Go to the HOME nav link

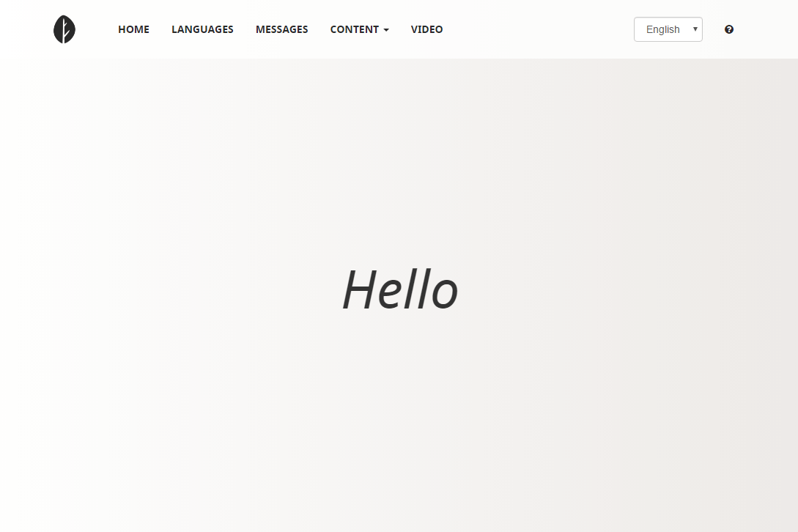[133, 29]
